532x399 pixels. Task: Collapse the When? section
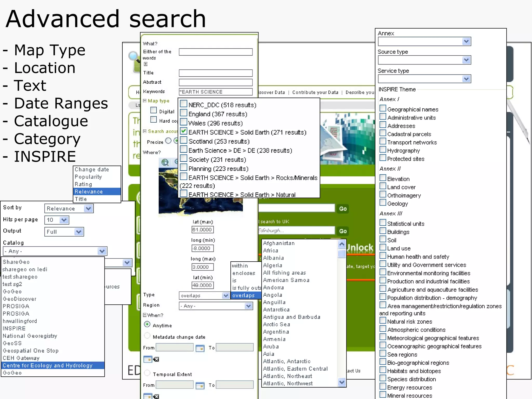(145, 315)
